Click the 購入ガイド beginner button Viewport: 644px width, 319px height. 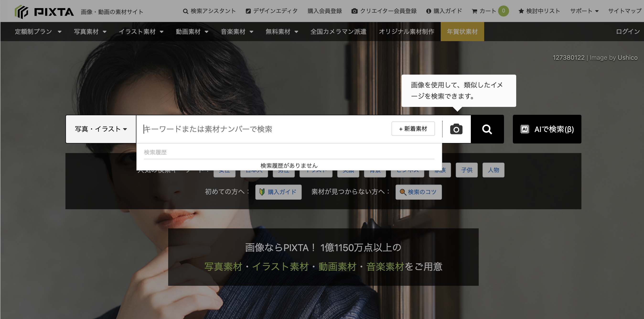pos(278,192)
